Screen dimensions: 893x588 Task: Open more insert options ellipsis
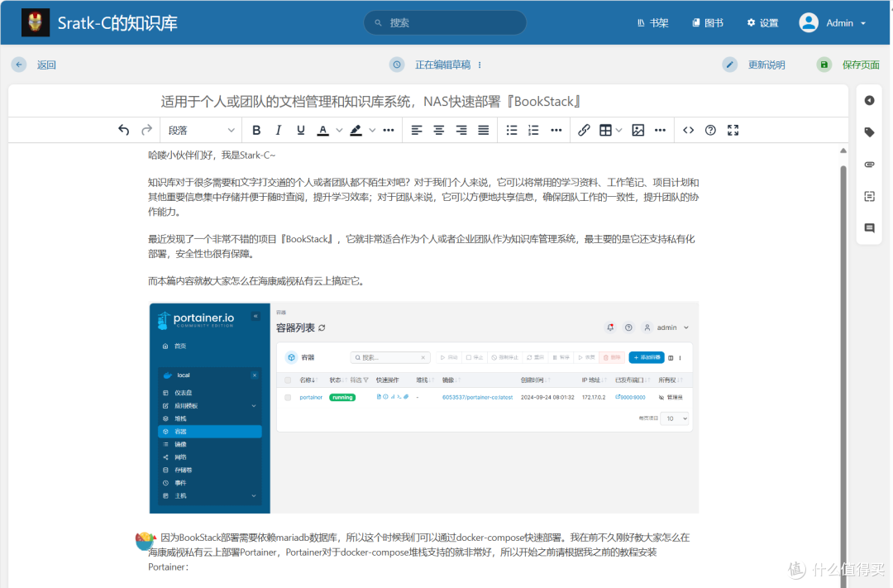point(660,130)
